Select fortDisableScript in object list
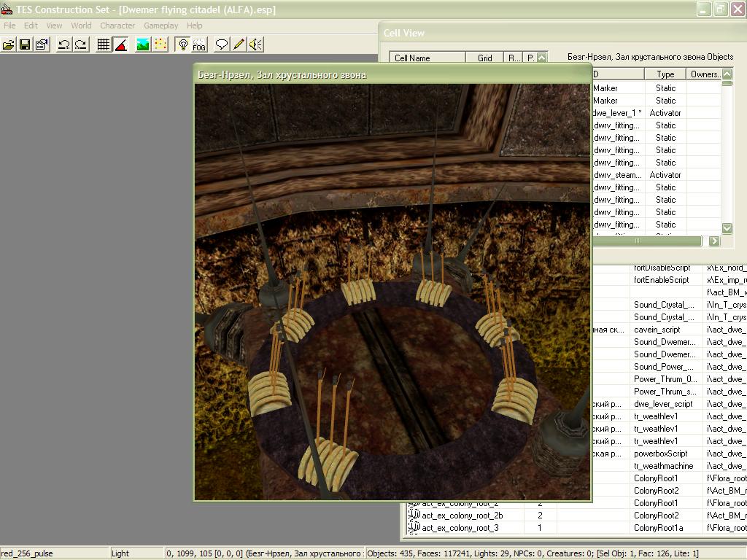Image resolution: width=747 pixels, height=560 pixels. coord(662,268)
